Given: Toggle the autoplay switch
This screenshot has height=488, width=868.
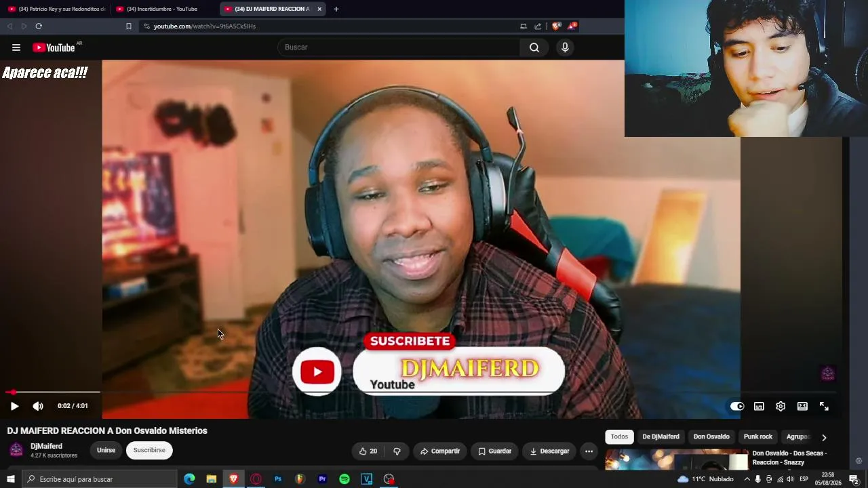Looking at the screenshot, I should 737,406.
